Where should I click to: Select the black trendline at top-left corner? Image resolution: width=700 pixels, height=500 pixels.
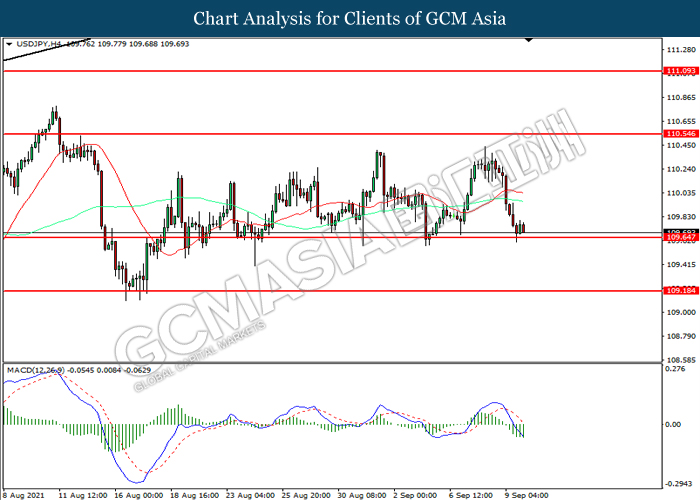click(47, 49)
